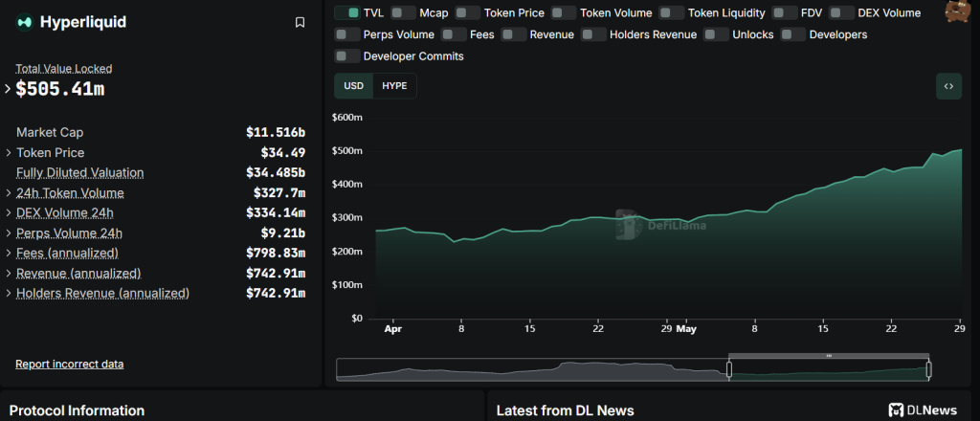Expand Holders Revenue (annualized) row
Image resolution: width=980 pixels, height=421 pixels.
[8, 293]
